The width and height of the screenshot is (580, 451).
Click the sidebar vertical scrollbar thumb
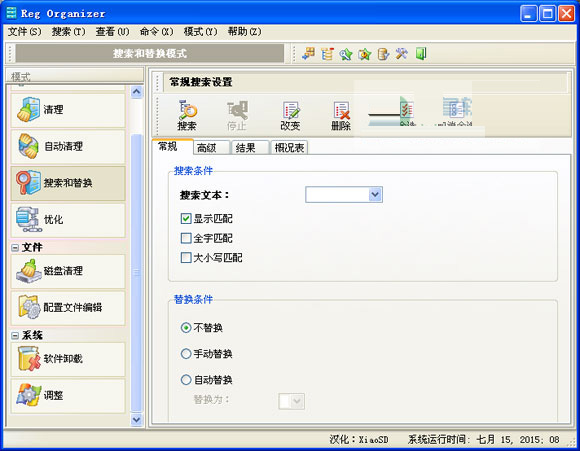click(x=136, y=273)
